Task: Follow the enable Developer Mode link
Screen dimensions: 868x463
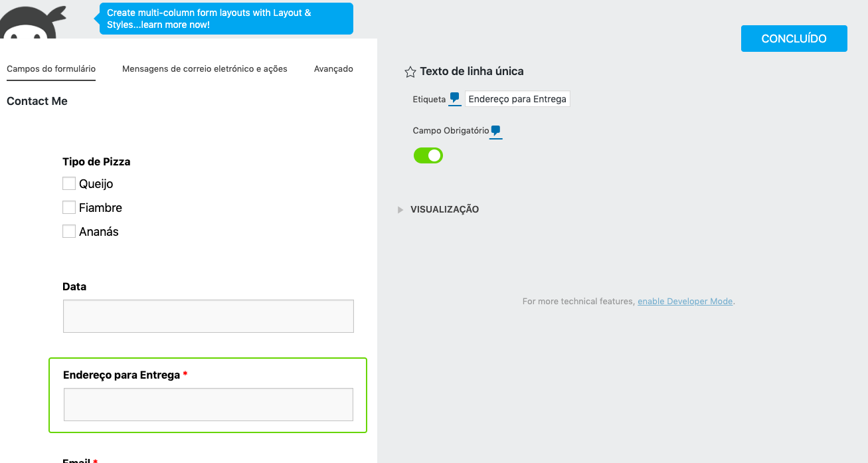Action: click(685, 302)
